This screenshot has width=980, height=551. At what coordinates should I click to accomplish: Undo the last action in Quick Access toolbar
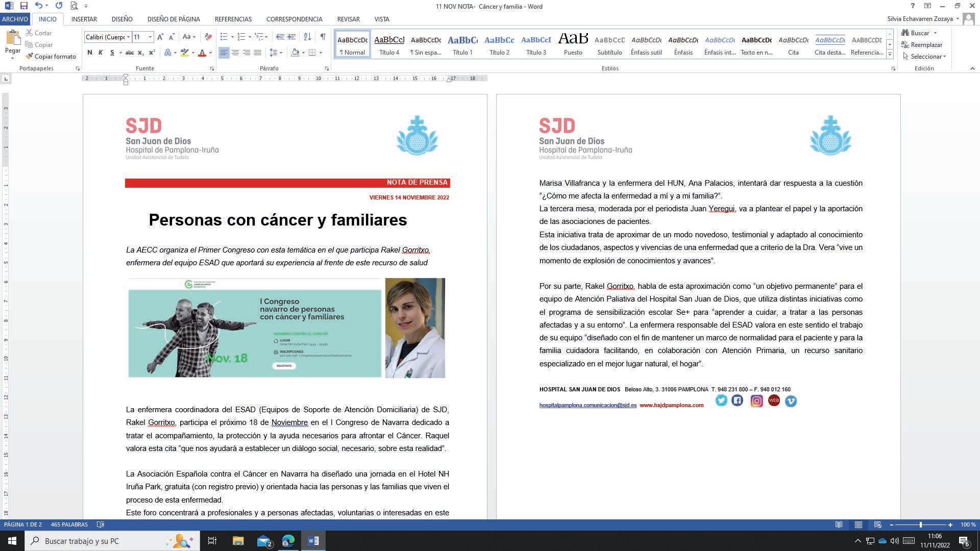38,6
